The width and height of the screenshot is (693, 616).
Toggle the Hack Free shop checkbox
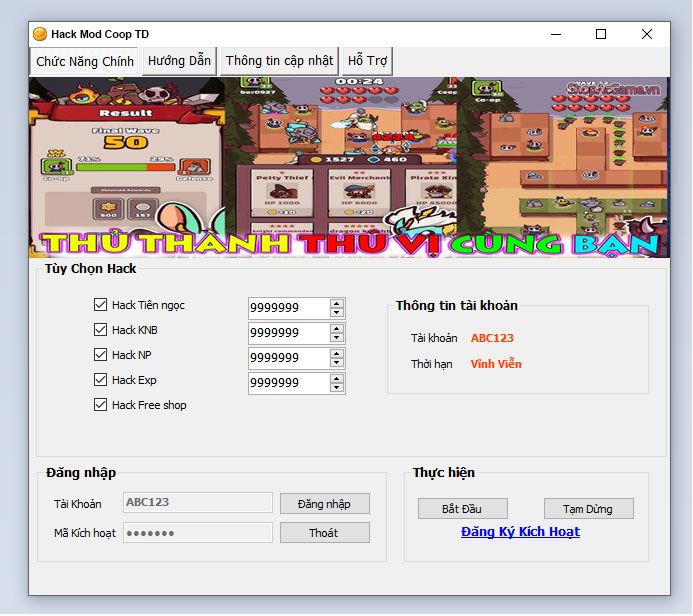click(100, 405)
